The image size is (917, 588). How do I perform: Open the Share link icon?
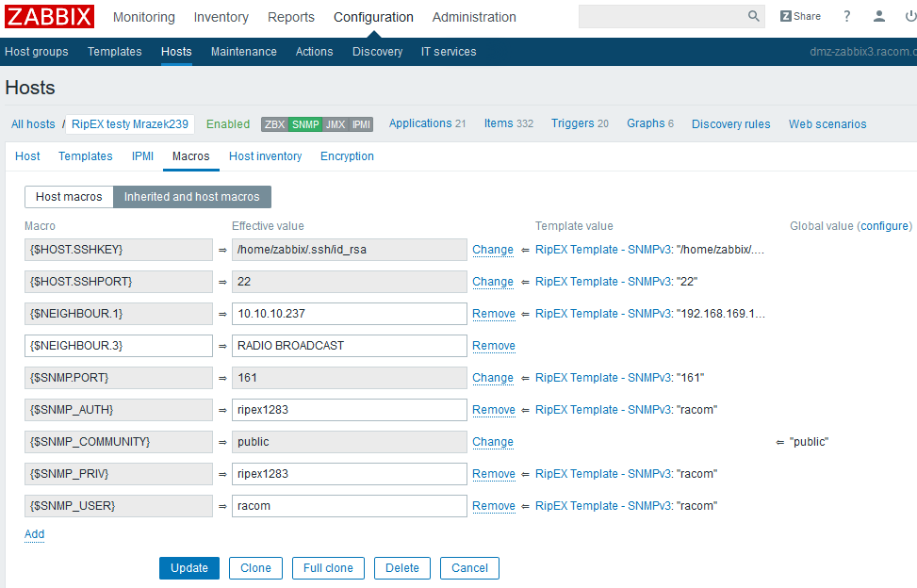click(x=800, y=16)
